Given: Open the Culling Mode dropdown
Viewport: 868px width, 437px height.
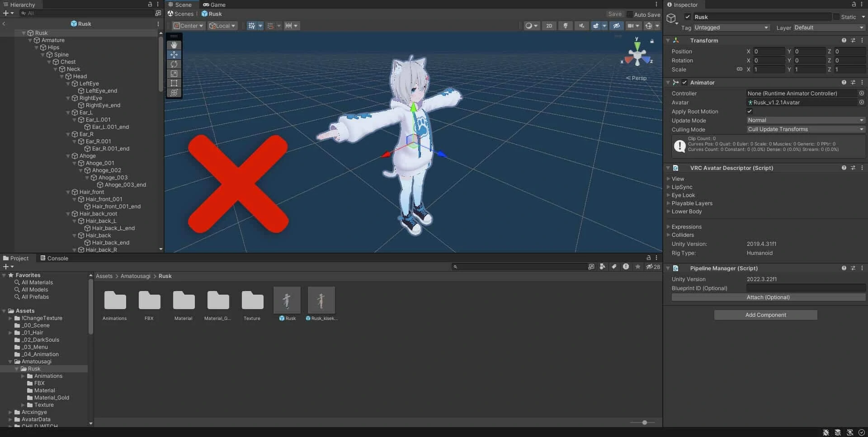Looking at the screenshot, I should [x=805, y=129].
